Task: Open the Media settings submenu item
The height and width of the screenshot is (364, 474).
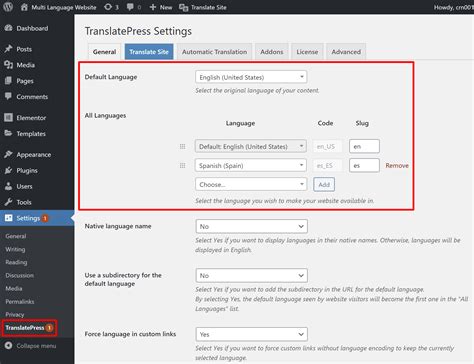Action: [14, 288]
